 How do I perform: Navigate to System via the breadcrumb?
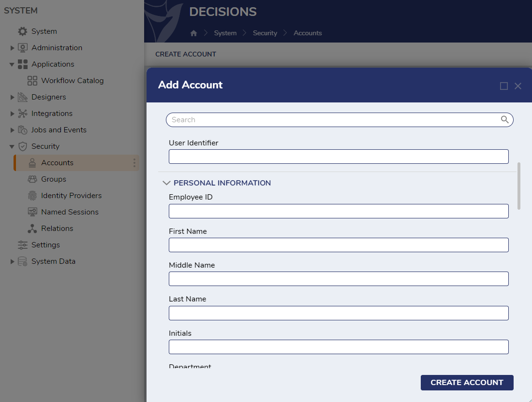click(225, 33)
